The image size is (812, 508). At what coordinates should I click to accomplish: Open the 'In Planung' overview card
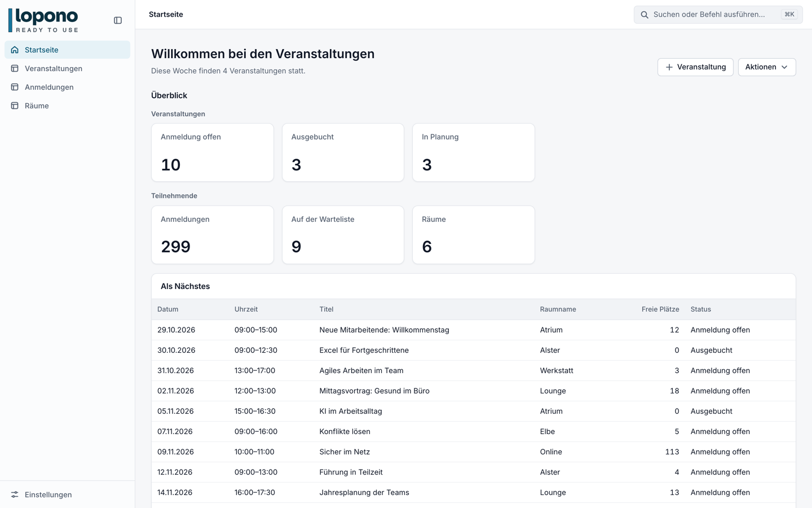(x=474, y=152)
